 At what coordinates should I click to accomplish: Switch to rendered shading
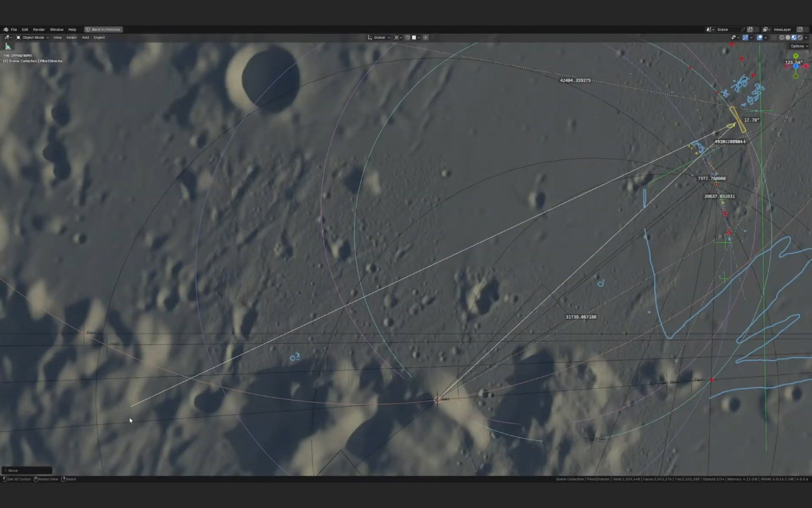[x=801, y=38]
